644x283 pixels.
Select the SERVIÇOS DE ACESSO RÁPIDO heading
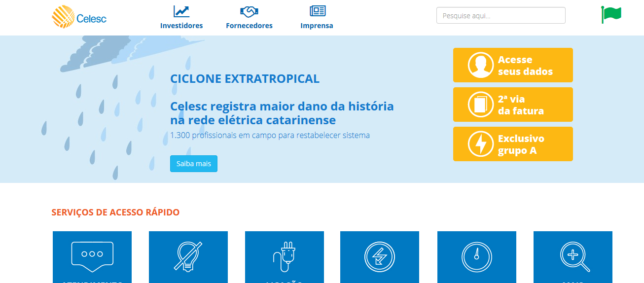115,212
